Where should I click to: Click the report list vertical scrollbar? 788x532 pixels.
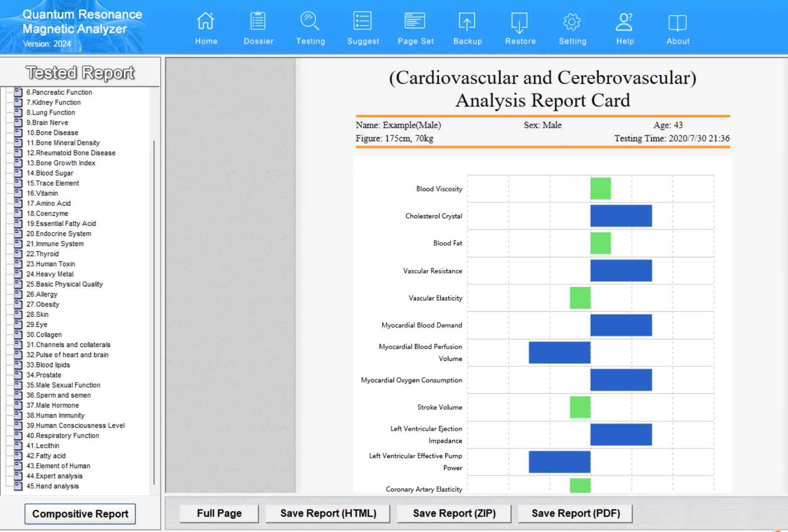[154, 311]
